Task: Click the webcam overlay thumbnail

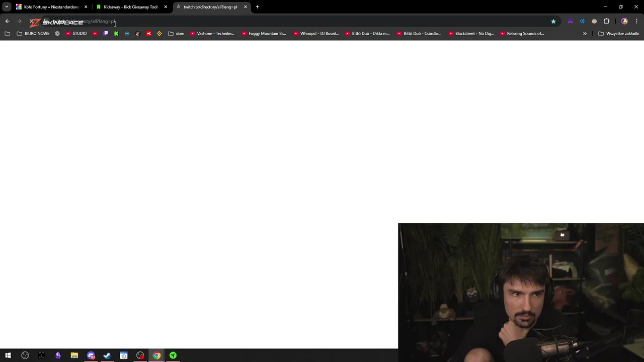Action: pyautogui.click(x=521, y=293)
